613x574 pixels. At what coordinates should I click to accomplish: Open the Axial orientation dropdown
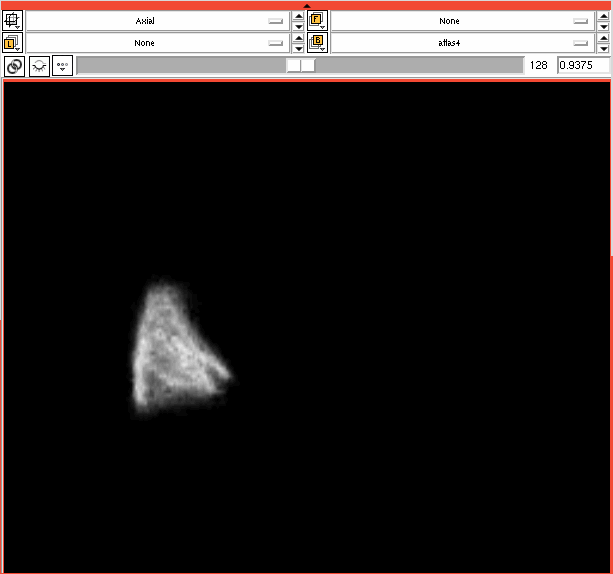157,20
